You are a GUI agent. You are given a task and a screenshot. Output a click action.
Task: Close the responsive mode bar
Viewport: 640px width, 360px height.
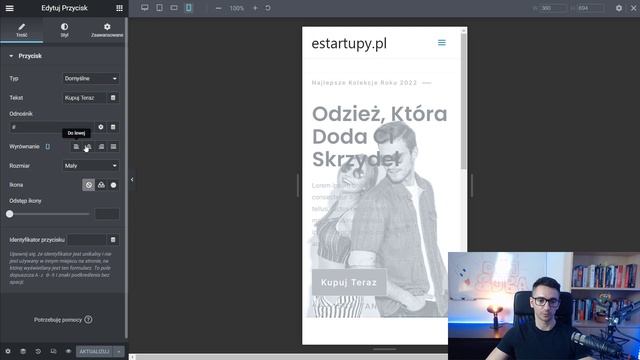coord(633,8)
